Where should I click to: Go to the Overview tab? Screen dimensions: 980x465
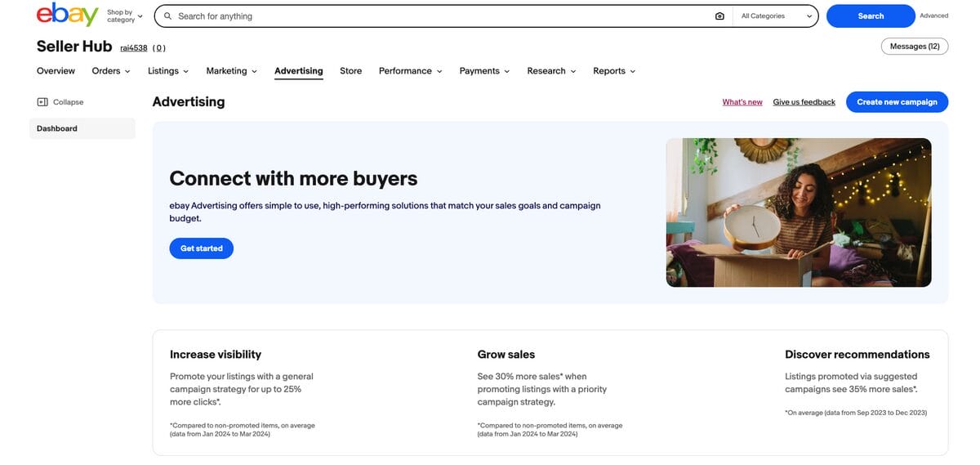(x=56, y=71)
